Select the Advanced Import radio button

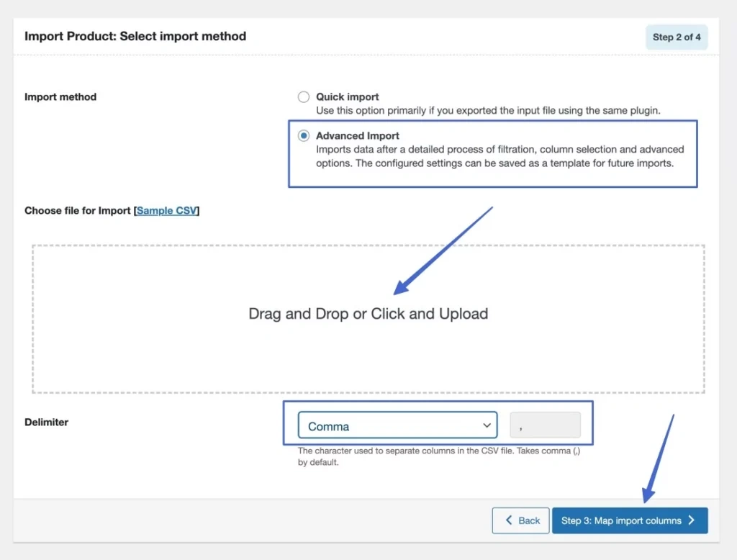pyautogui.click(x=304, y=136)
